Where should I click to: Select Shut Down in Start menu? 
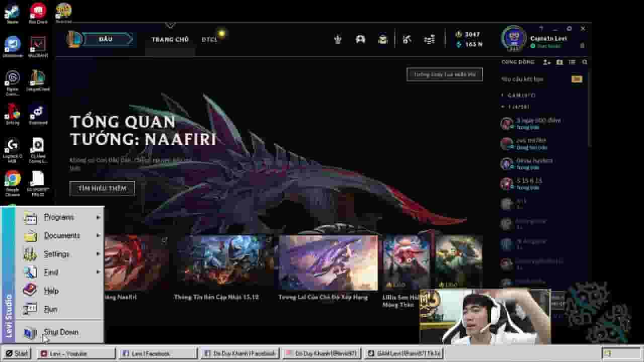pyautogui.click(x=59, y=332)
